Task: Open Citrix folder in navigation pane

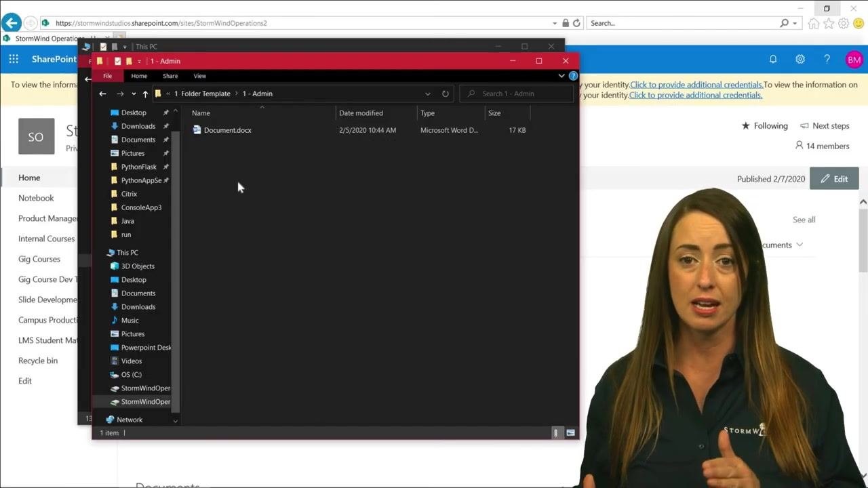Action: click(x=129, y=194)
